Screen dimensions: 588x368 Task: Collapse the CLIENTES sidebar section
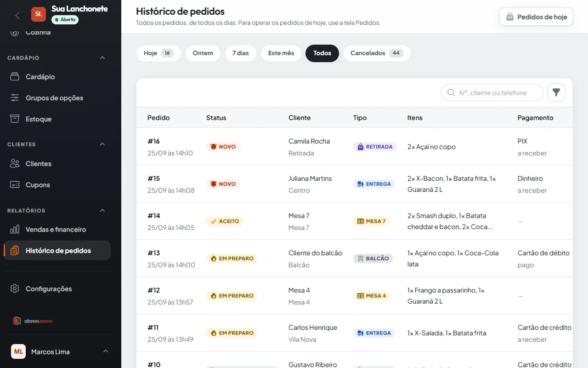coord(102,144)
